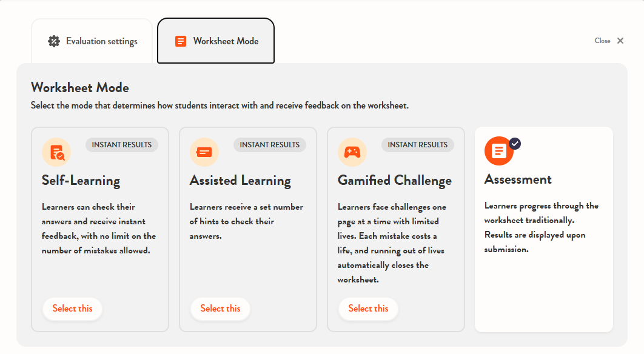Choose 'Select this' under Assisted Learning

coord(220,309)
